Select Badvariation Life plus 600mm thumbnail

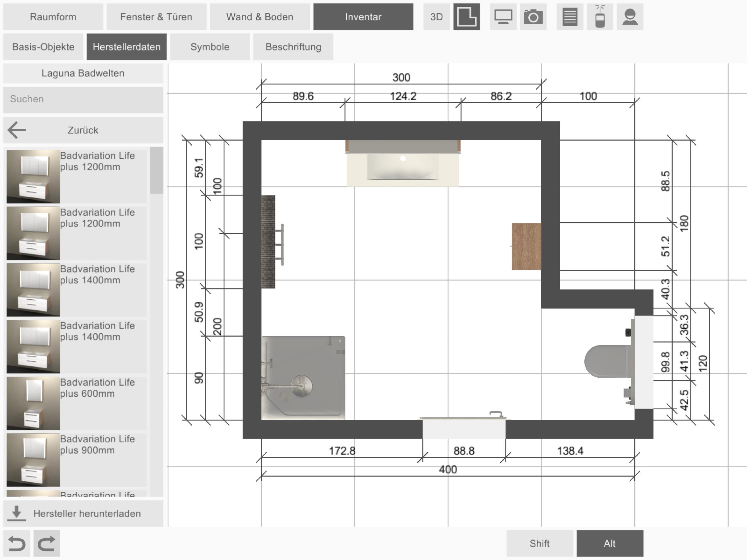tap(33, 404)
